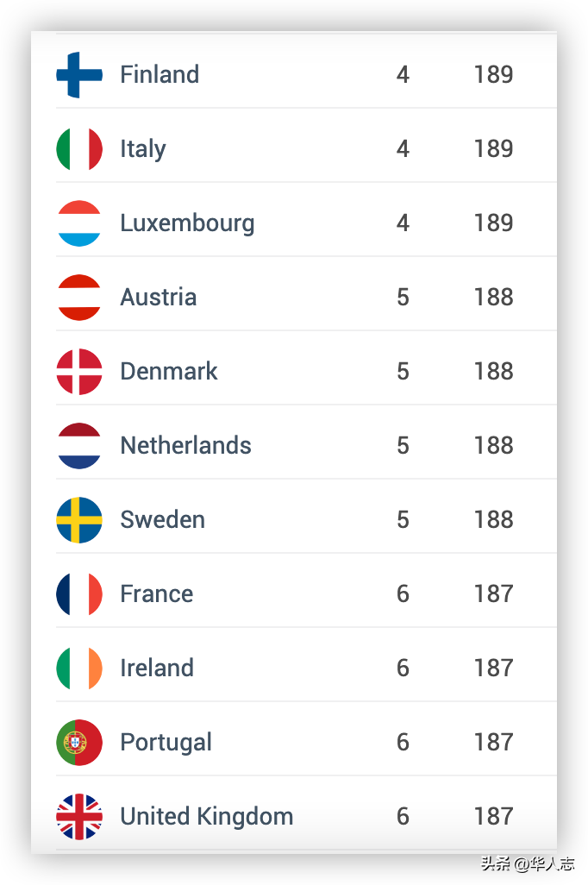588x885 pixels.
Task: Click the France flag icon
Action: coord(79,593)
